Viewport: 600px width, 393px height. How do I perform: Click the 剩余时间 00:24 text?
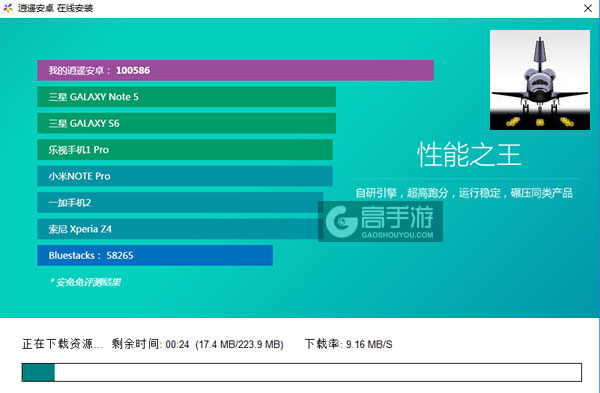coord(150,344)
